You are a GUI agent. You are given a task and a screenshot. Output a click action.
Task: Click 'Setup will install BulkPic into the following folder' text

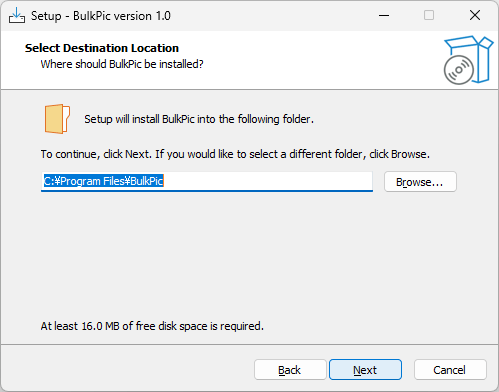coord(199,119)
